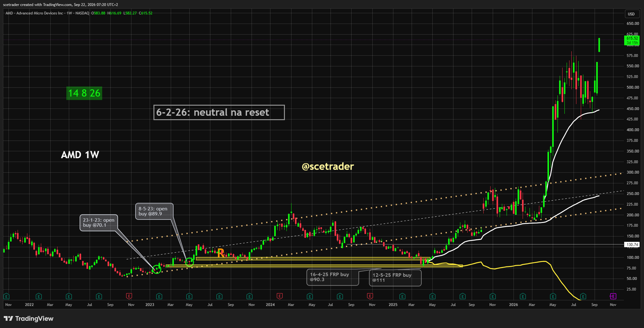644x328 pixels.
Task: Click the 615.52 current price label
Action: [632, 41]
